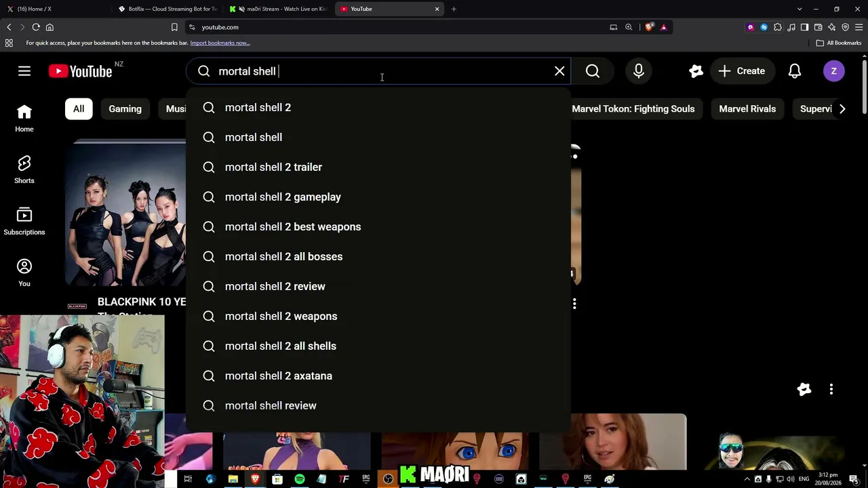This screenshot has width=868, height=488.
Task: Open the You sidebar section
Action: coord(24,272)
